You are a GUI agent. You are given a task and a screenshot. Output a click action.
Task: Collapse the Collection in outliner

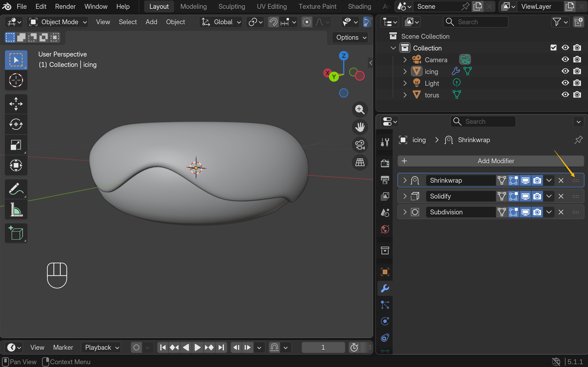click(393, 48)
